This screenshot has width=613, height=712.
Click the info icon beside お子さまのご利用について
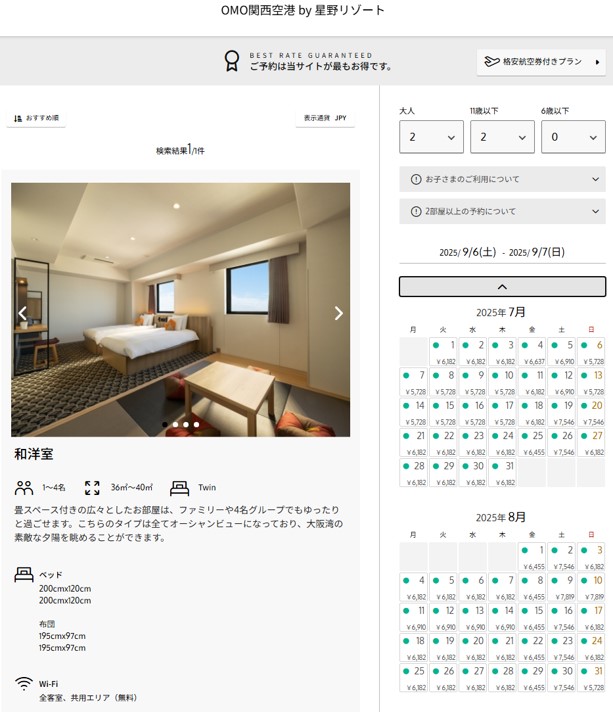pyautogui.click(x=415, y=180)
